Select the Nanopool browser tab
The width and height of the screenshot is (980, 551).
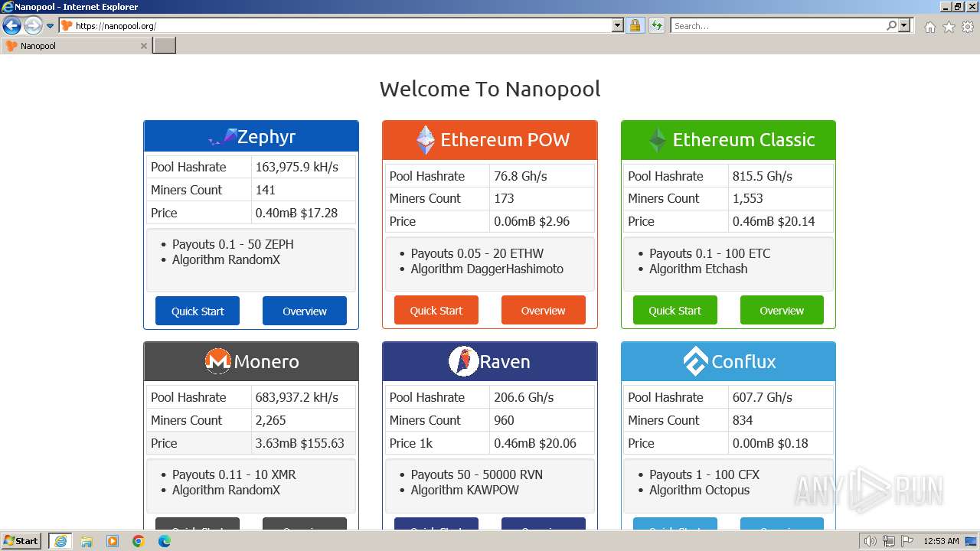[x=76, y=46]
